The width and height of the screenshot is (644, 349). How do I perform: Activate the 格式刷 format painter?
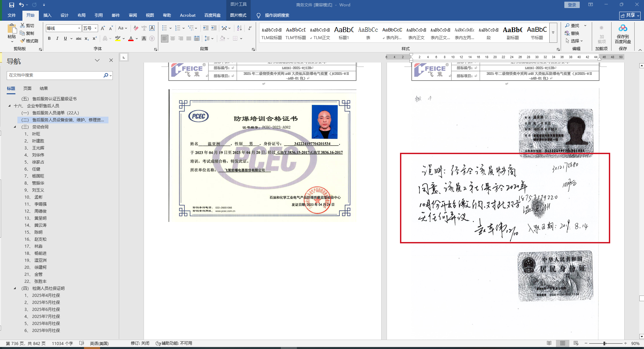29,41
